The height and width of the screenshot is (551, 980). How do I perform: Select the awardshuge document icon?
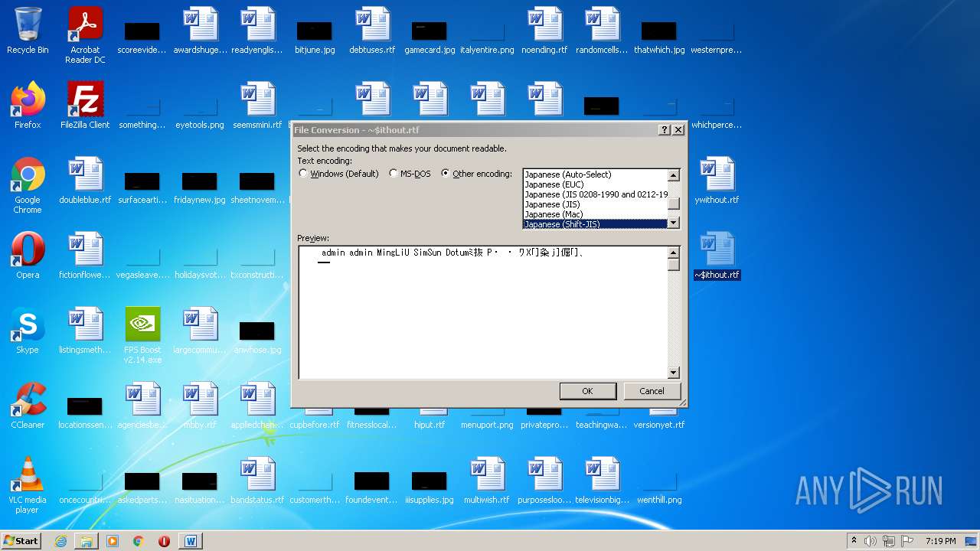[x=200, y=31]
